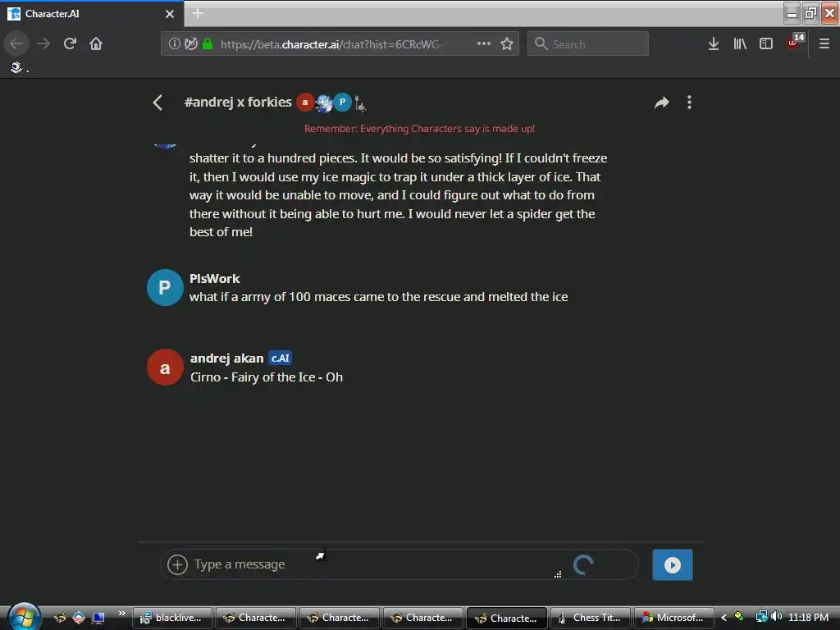Click the green padlock security icon
The width and height of the screenshot is (840, 630).
click(x=208, y=43)
